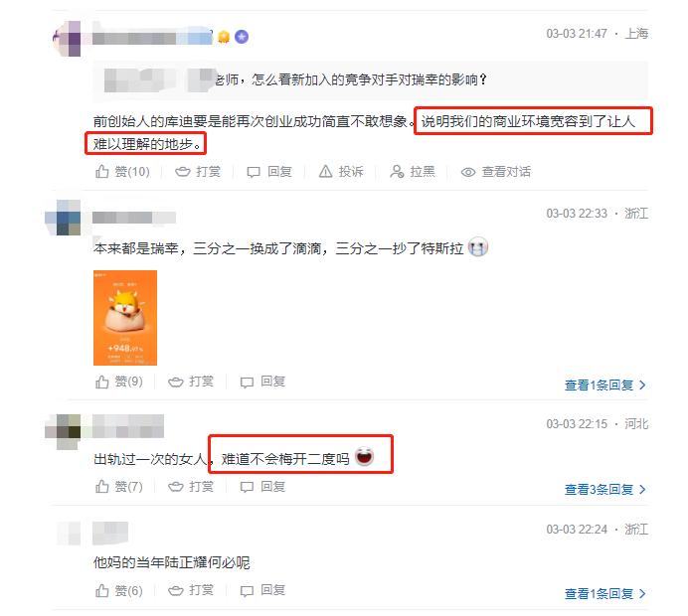Screen dimensions: 688x616
Task: Like the last comment 赞(6)
Action: pos(119,590)
